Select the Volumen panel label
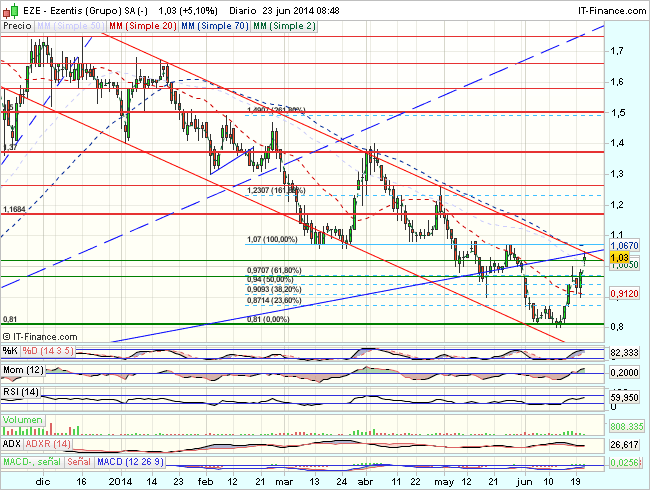The width and height of the screenshot is (650, 490). 23,421
